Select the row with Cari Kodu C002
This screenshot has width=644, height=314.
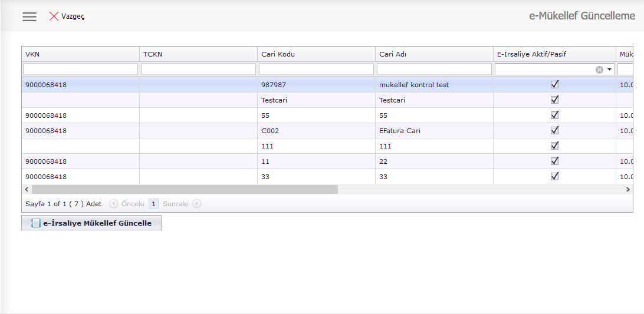coord(316,131)
